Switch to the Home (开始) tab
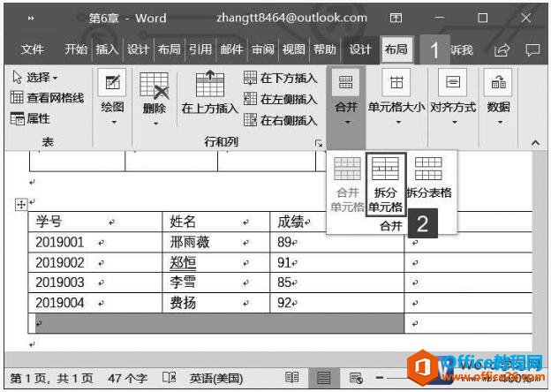Viewport: 551px width, 392px height. tap(76, 49)
